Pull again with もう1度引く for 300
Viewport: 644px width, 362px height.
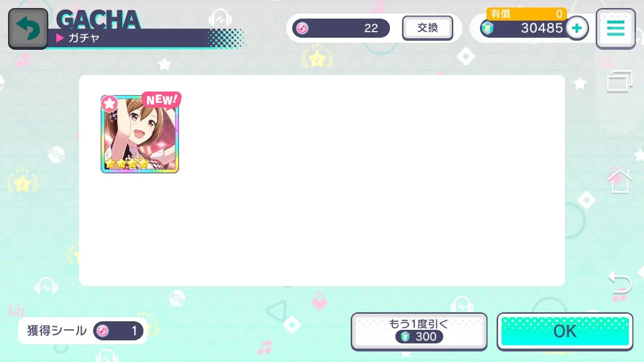click(x=419, y=331)
